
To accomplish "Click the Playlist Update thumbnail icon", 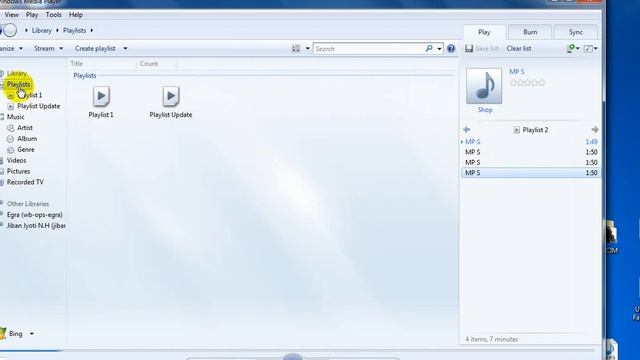I will [171, 97].
